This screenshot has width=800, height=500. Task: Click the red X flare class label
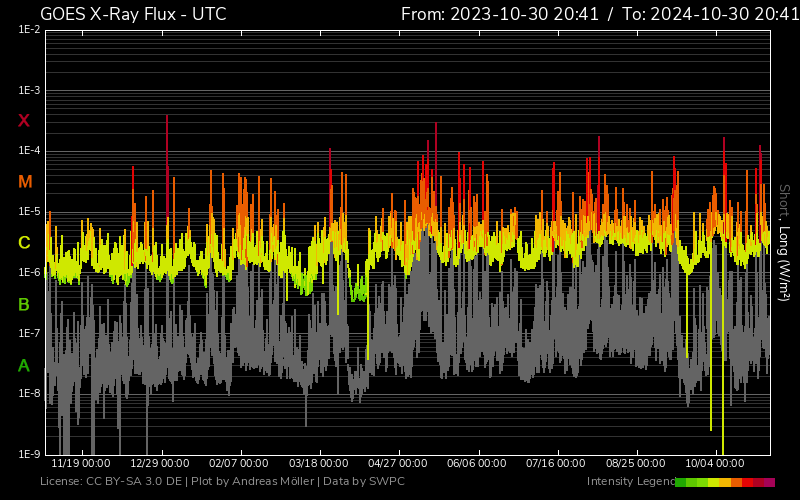(x=24, y=121)
